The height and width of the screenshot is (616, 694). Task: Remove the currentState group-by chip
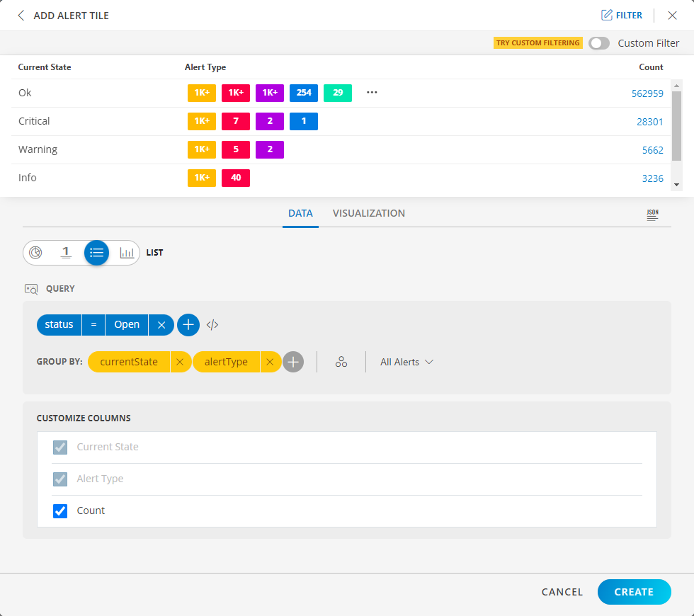(180, 362)
